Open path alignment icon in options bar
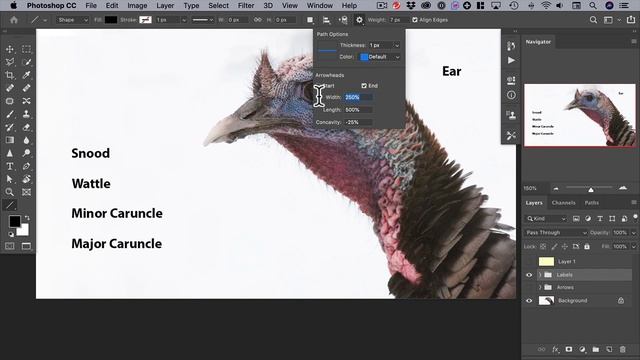Screen dimensions: 640x360 tap(326, 20)
